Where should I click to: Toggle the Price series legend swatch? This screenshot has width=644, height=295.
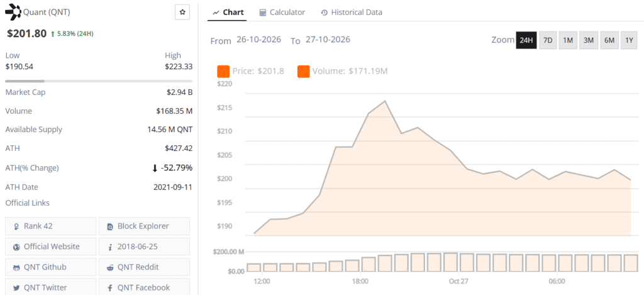tap(223, 71)
